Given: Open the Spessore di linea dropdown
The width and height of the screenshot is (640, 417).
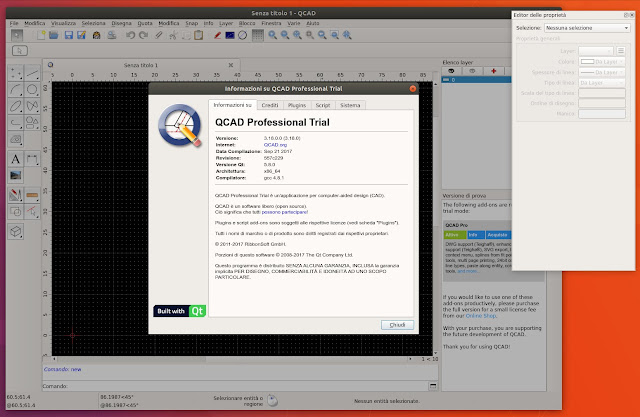Looking at the screenshot, I should pyautogui.click(x=602, y=72).
